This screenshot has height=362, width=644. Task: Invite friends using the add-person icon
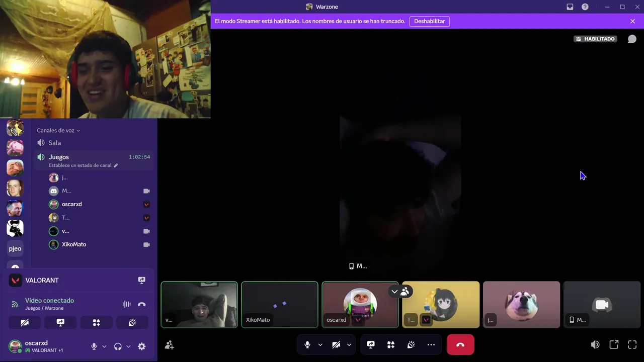(170, 345)
